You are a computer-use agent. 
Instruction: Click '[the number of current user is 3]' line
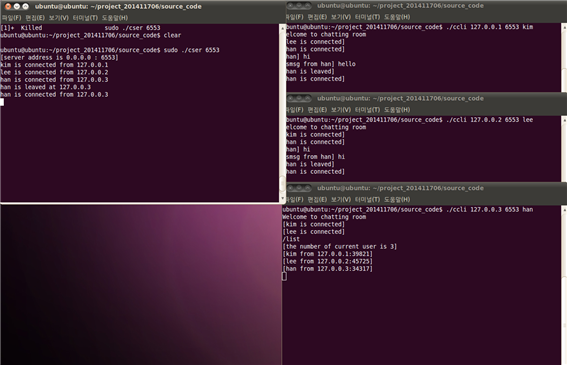(x=340, y=247)
